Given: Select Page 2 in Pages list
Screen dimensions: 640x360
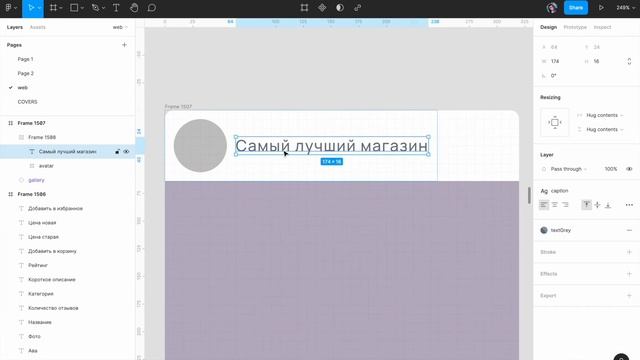Looking at the screenshot, I should coord(25,73).
